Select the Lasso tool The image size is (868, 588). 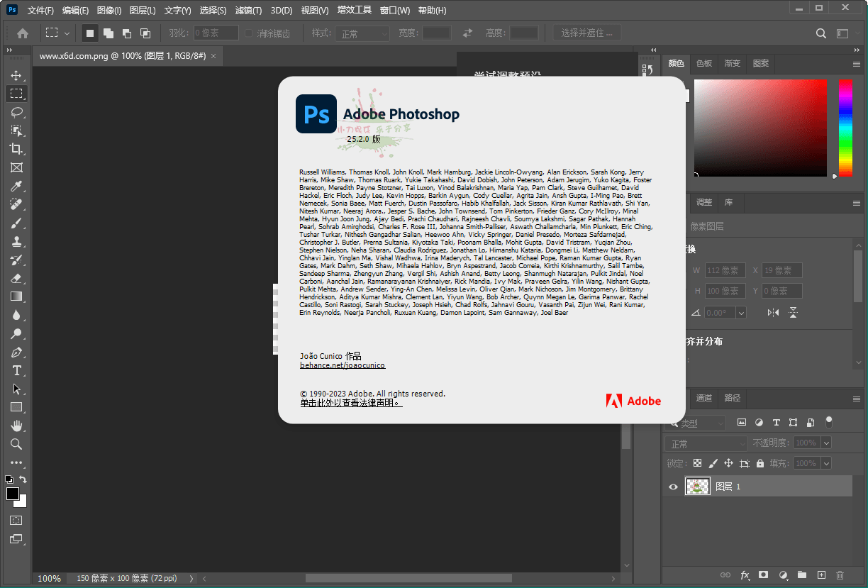[x=16, y=111]
